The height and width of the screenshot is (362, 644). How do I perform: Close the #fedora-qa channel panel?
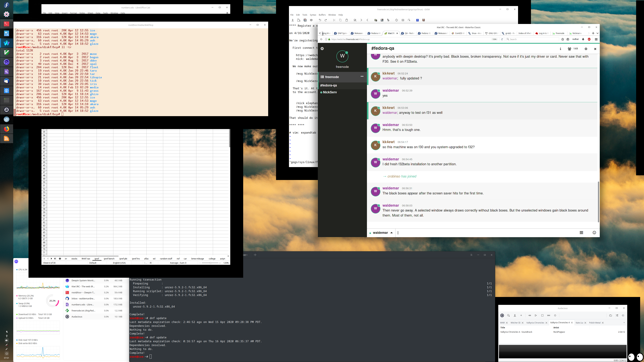click(595, 49)
